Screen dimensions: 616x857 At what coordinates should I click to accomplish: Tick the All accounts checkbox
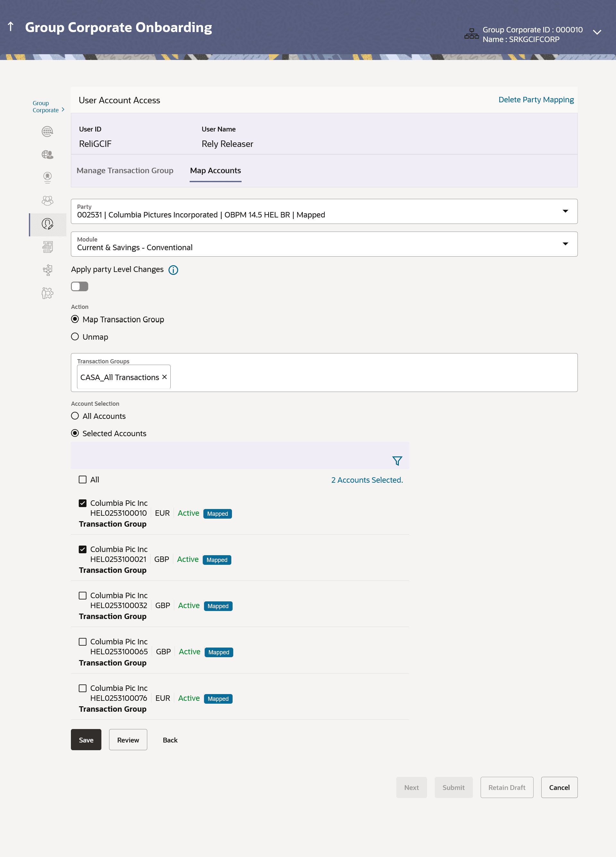point(82,479)
